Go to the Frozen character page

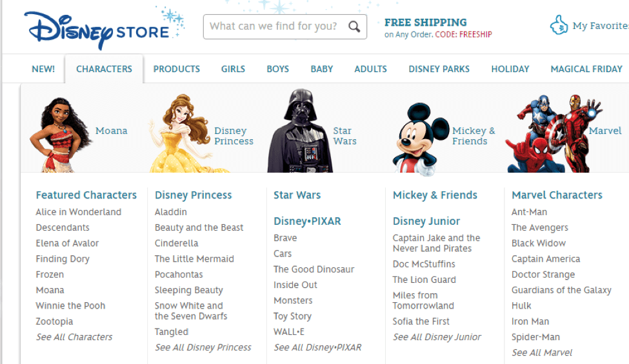coord(50,274)
